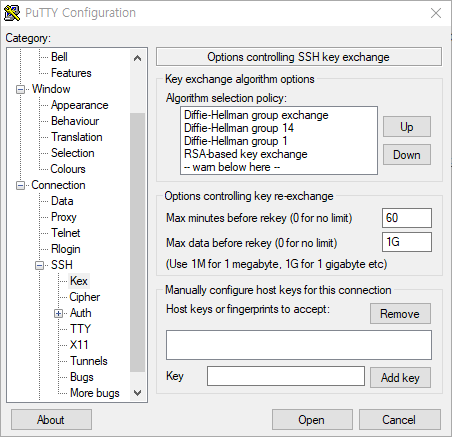
Task: Open Proxy settings
Action: 64,217
